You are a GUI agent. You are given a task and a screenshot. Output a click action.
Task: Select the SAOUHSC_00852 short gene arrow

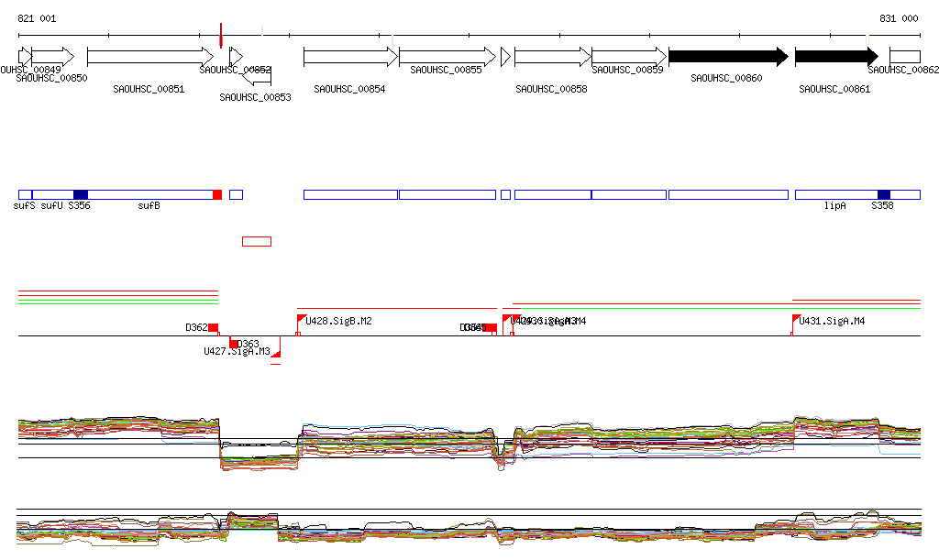coord(236,58)
